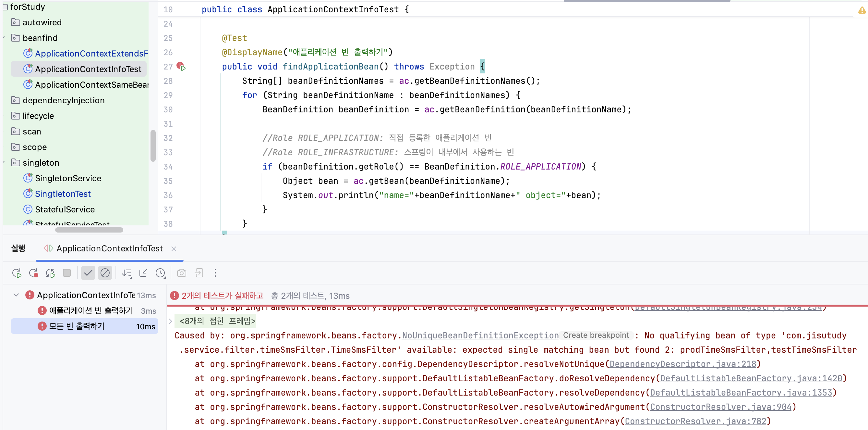868x430 pixels.
Task: Collapse ApplicationContextInfoTest results node
Action: 16,295
